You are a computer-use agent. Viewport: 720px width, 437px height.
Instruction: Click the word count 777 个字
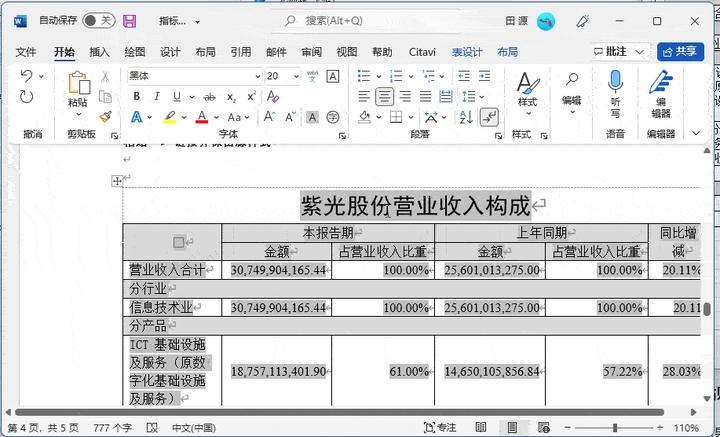(112, 428)
